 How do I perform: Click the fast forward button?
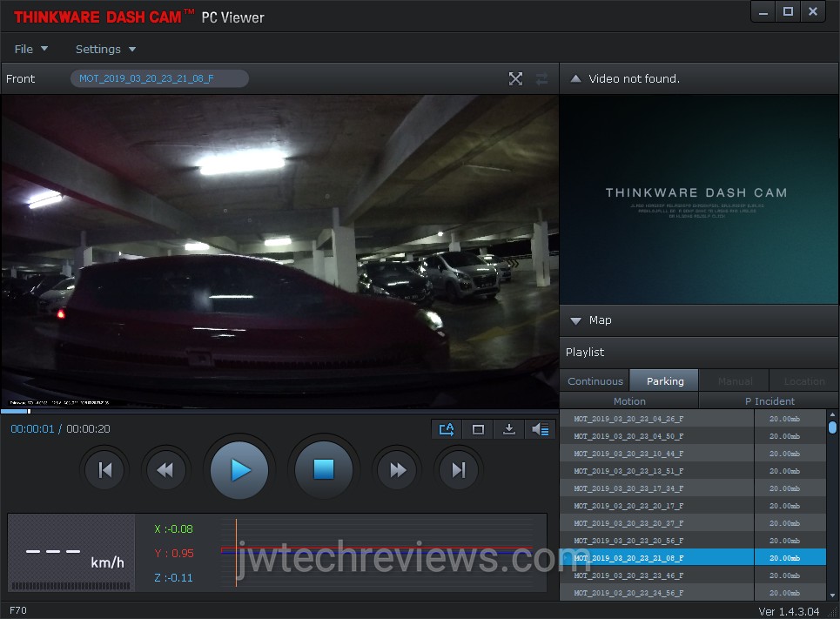(397, 470)
